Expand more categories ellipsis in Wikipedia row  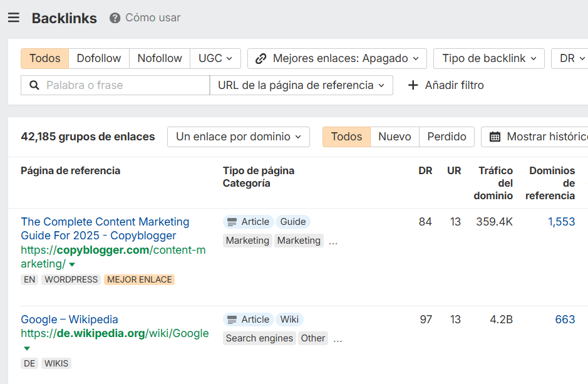pos(338,341)
